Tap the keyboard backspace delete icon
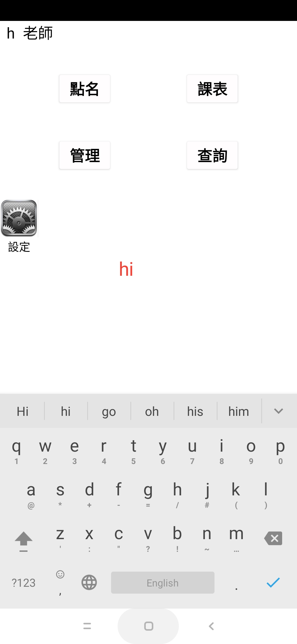 click(x=273, y=538)
